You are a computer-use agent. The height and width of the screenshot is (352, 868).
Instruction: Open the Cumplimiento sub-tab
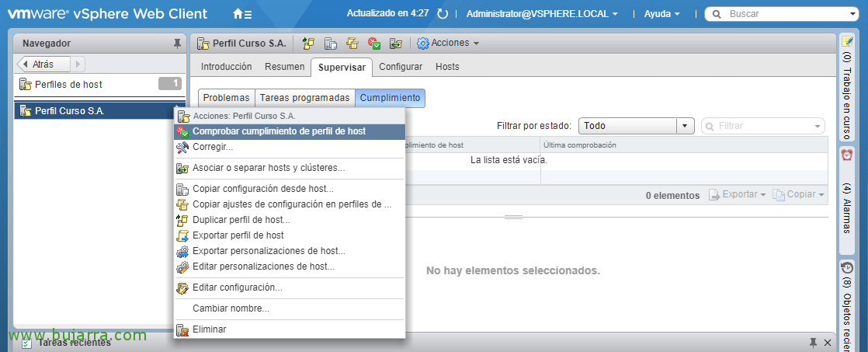391,98
